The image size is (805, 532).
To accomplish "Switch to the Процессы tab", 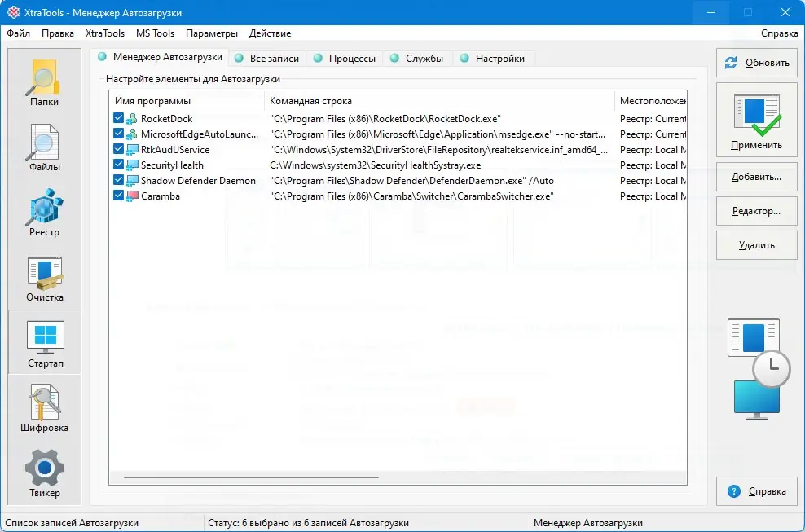I will 345,59.
